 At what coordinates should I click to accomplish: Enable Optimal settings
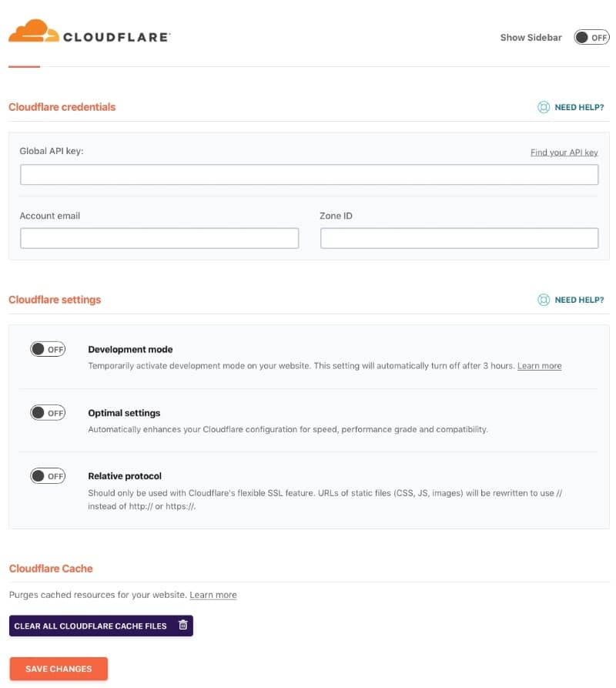click(x=48, y=412)
